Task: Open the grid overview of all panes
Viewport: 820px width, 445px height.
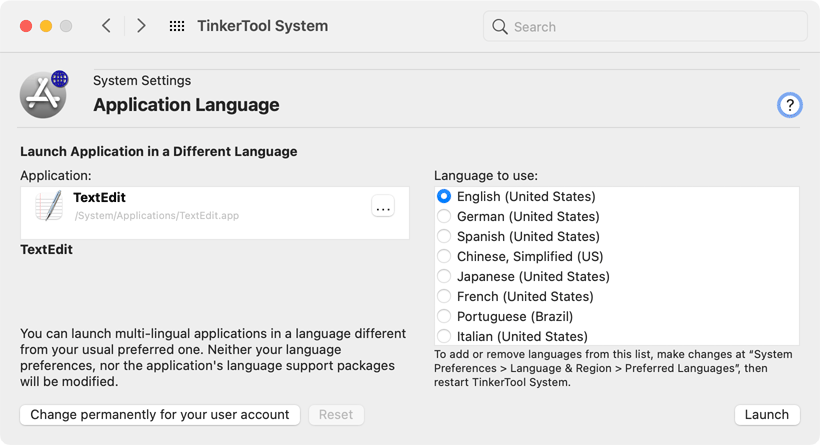Action: pyautogui.click(x=177, y=26)
